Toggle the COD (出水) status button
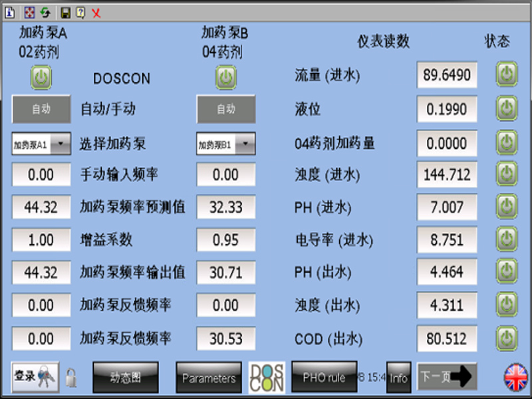The width and height of the screenshot is (532, 399). pyautogui.click(x=507, y=338)
